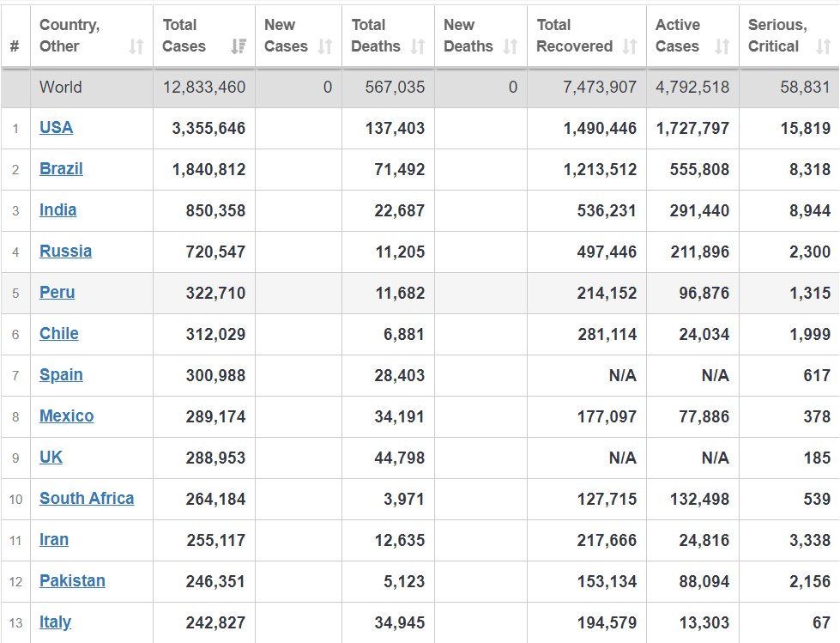
Task: Click Total Recovered sort arrows icon
Action: 630,46
